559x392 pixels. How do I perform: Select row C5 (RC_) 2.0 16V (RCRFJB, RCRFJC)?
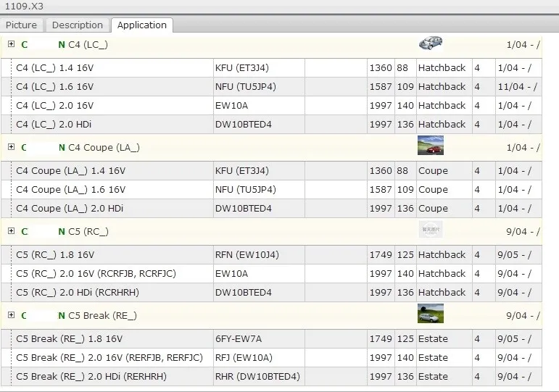click(x=272, y=274)
